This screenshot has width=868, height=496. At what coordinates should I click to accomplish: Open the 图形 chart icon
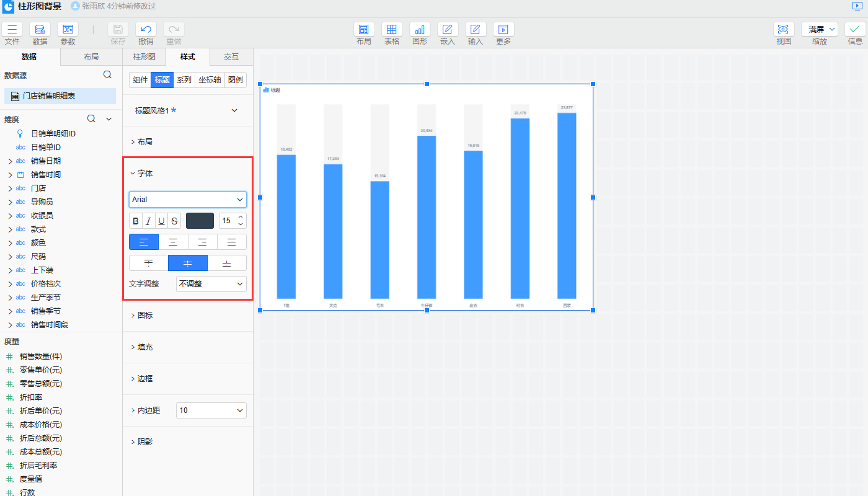(x=420, y=30)
